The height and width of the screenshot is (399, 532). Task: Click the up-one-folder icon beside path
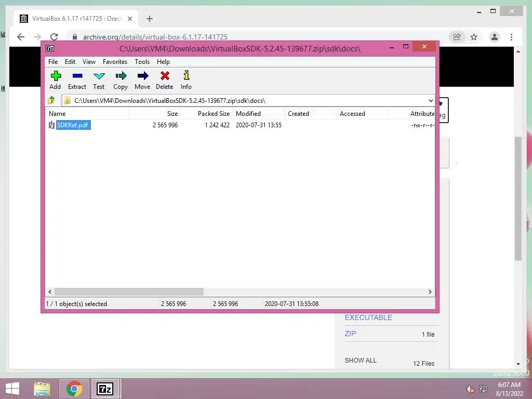pos(51,100)
